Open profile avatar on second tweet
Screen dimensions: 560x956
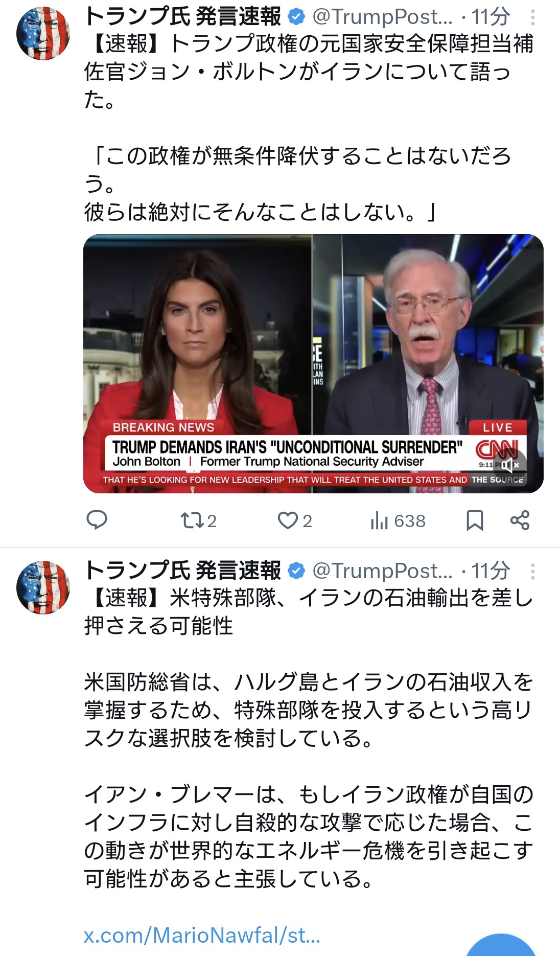pos(43,587)
